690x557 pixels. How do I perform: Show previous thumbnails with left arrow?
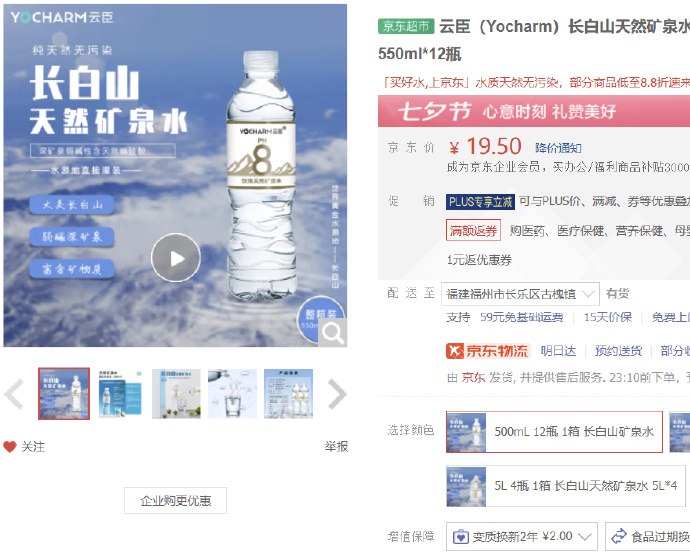tap(14, 394)
